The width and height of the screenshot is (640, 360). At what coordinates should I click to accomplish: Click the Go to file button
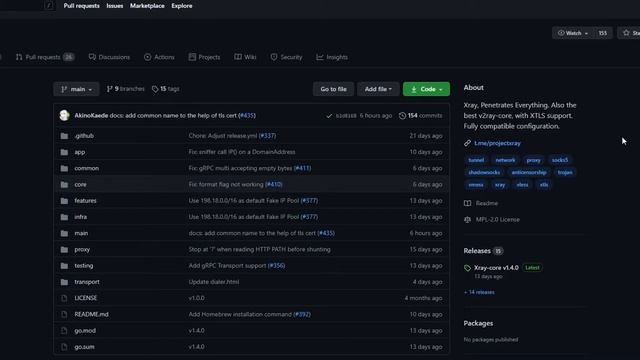(x=333, y=89)
